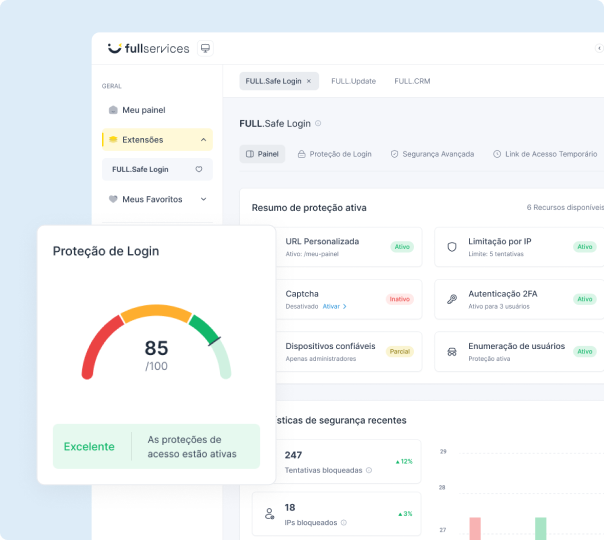Click the info icon beside Tentativas bloqueadas

coord(369,470)
